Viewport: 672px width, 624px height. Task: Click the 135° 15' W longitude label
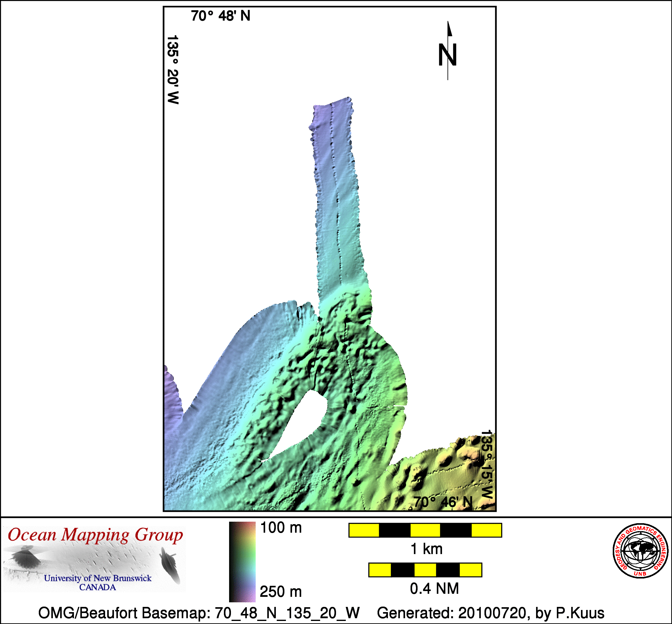(x=487, y=464)
